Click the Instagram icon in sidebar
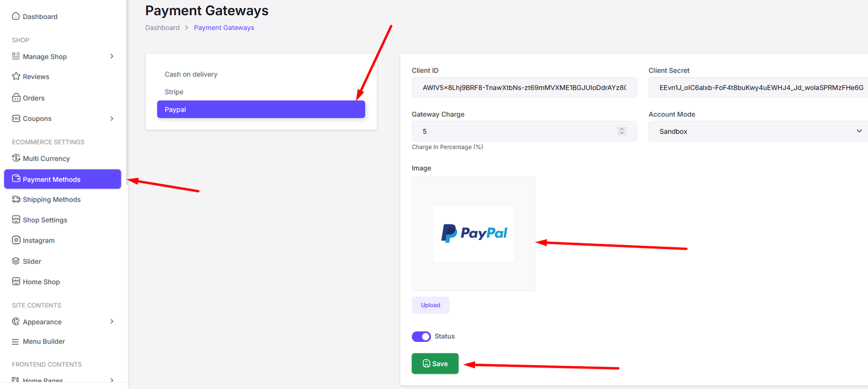This screenshot has width=868, height=389. (x=16, y=240)
